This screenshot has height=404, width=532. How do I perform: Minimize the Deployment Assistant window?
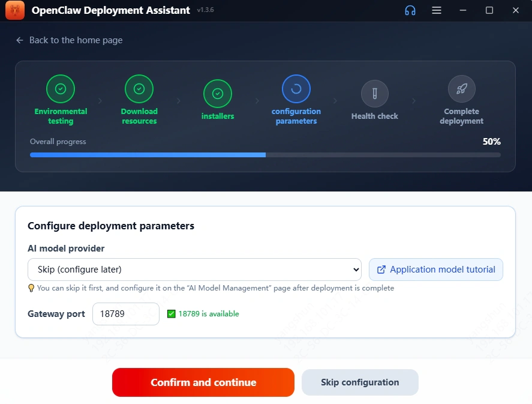click(463, 10)
